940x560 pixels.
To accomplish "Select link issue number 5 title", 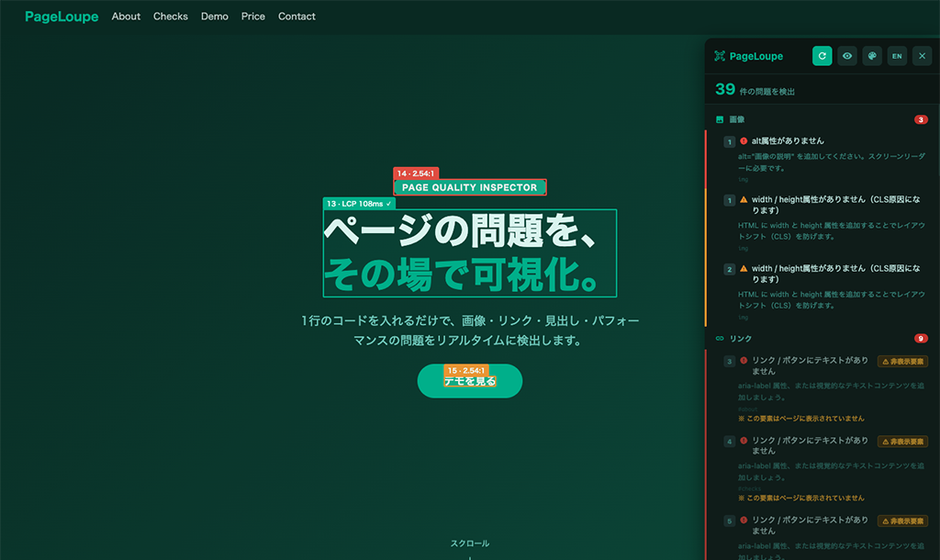I will [x=810, y=525].
